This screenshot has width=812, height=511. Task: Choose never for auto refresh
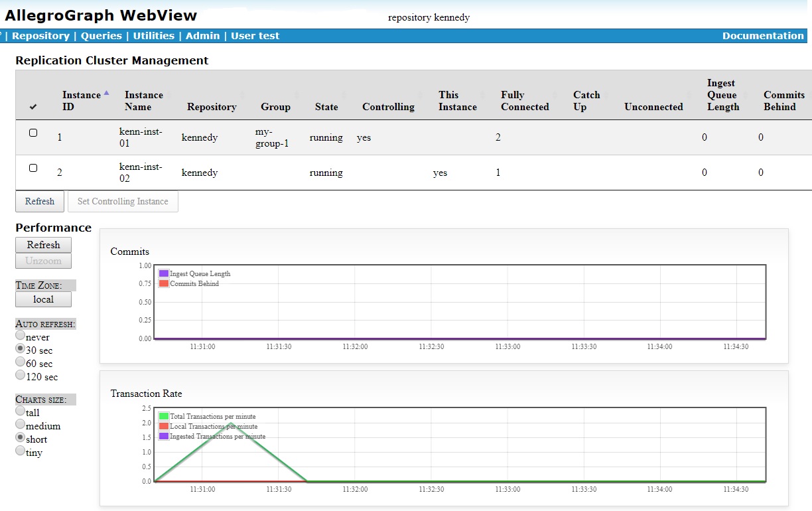click(x=21, y=334)
